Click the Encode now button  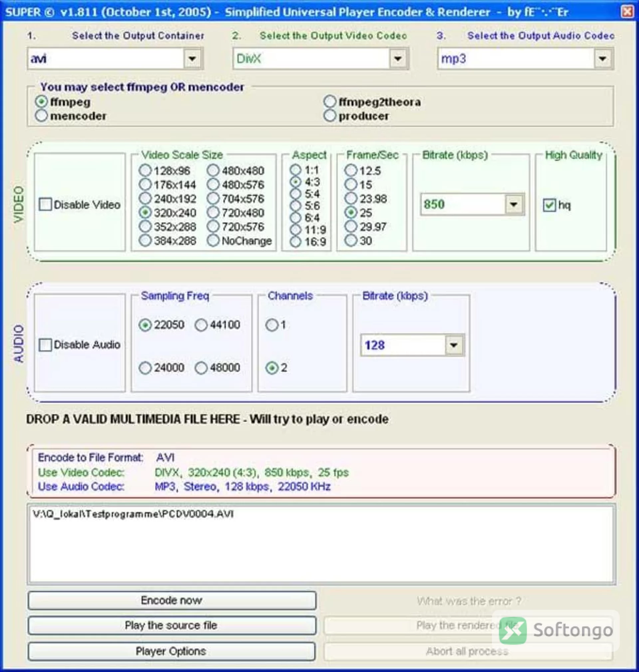[x=172, y=600]
